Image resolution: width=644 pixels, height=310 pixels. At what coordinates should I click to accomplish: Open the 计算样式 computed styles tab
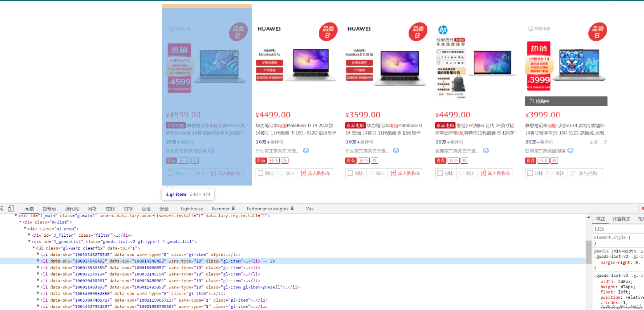click(621, 219)
